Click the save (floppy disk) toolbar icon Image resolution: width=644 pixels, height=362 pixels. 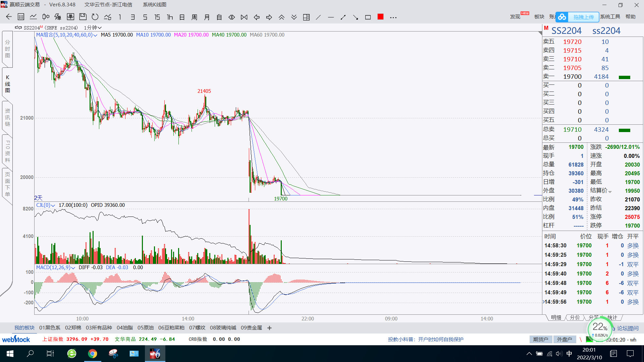click(83, 17)
